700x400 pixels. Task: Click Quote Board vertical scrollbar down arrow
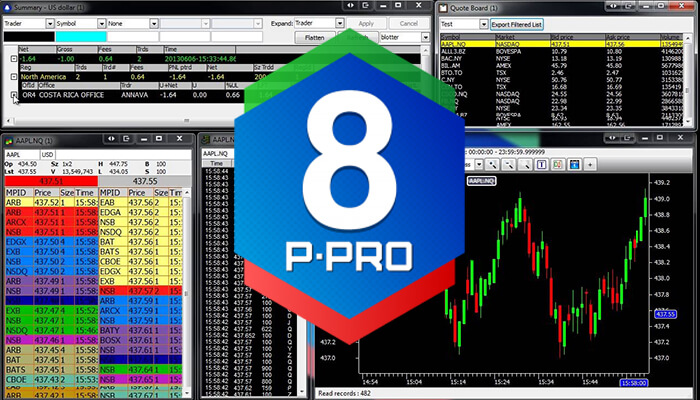point(689,121)
